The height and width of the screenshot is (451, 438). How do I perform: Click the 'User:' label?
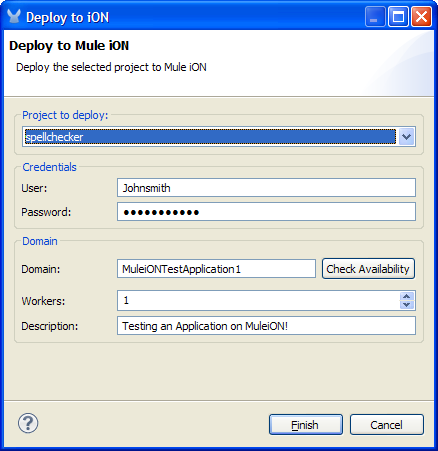coord(34,188)
